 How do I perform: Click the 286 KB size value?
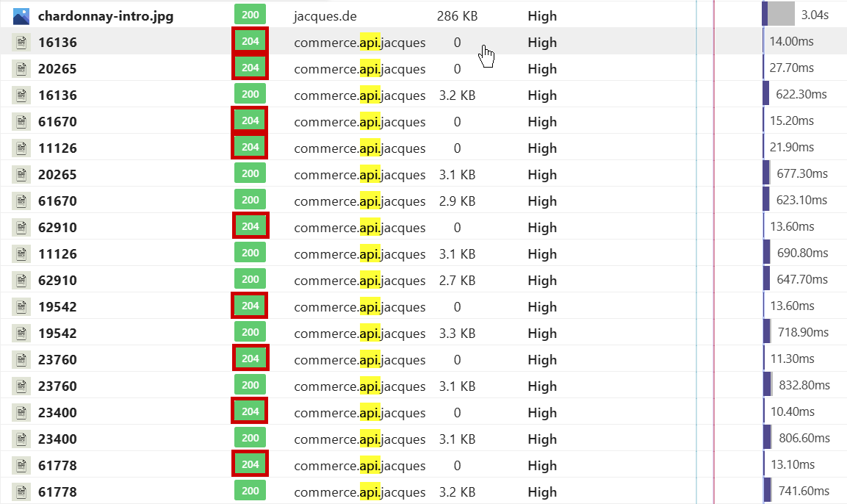pos(457,16)
